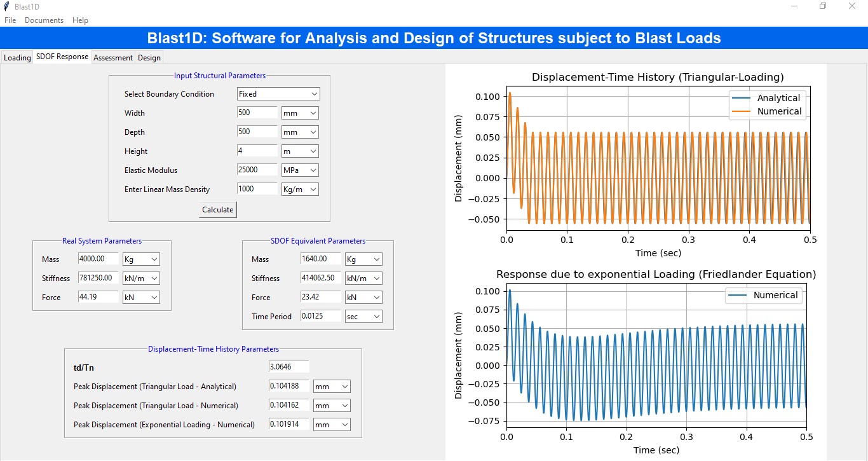Screen dimensions: 868x461
Task: Focus the Height input field
Action: click(x=257, y=151)
